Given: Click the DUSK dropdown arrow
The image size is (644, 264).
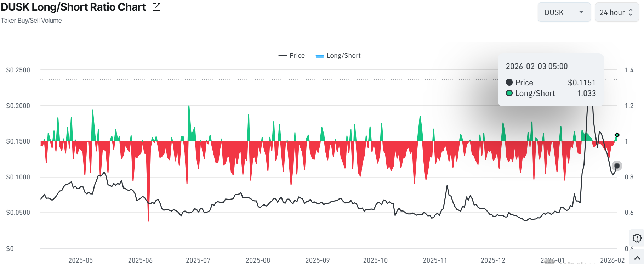Looking at the screenshot, I should click(x=581, y=12).
